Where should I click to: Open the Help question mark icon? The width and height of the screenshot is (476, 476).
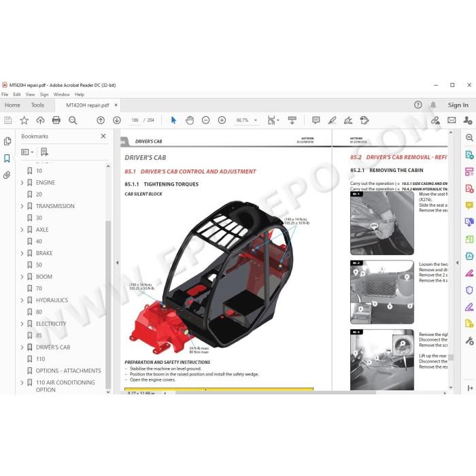418,105
